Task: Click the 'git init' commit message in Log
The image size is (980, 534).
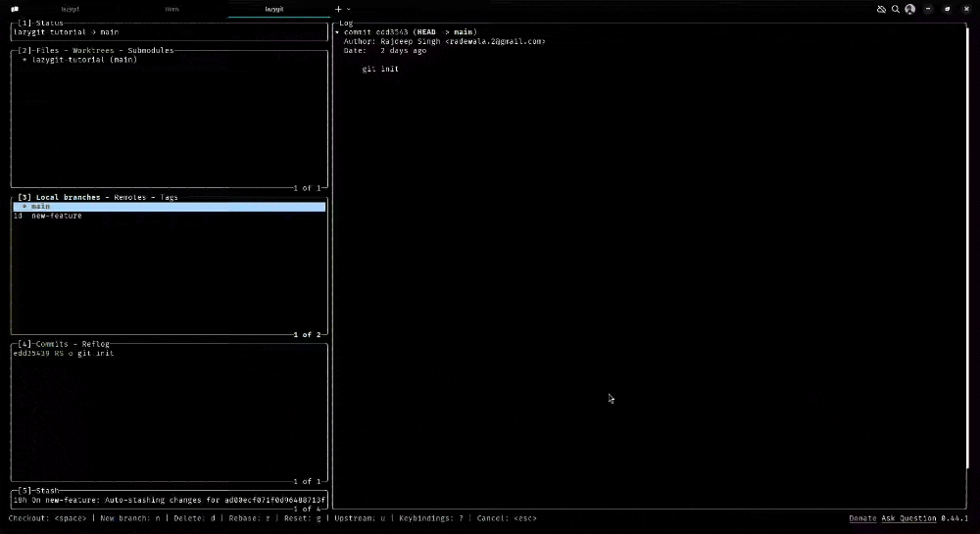Action: (x=380, y=70)
